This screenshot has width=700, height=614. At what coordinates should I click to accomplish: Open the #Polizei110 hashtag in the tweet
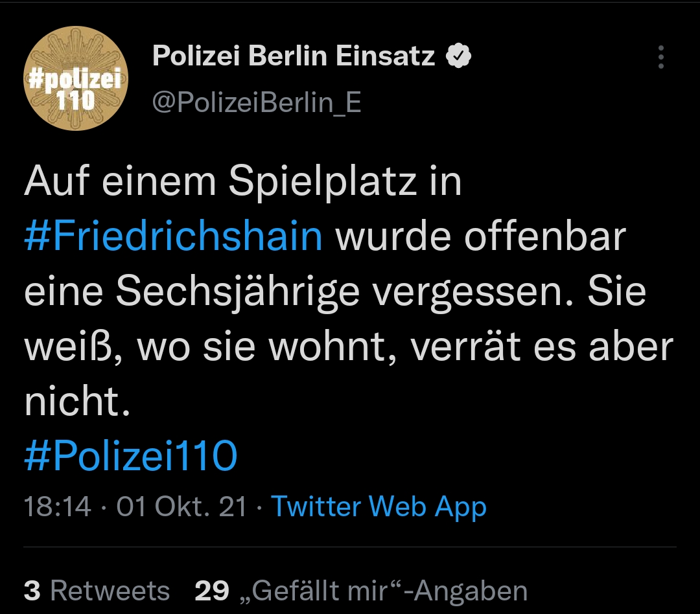(131, 456)
